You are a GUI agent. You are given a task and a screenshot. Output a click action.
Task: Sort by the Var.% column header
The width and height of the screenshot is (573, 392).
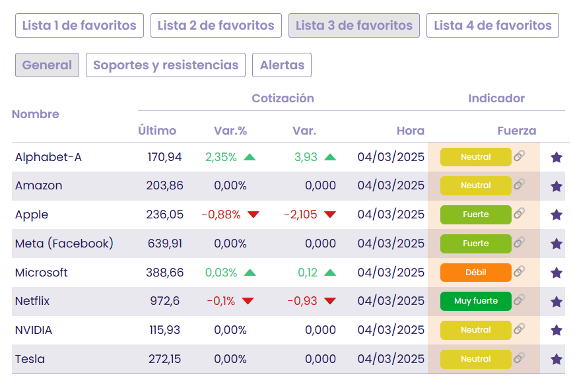click(230, 131)
